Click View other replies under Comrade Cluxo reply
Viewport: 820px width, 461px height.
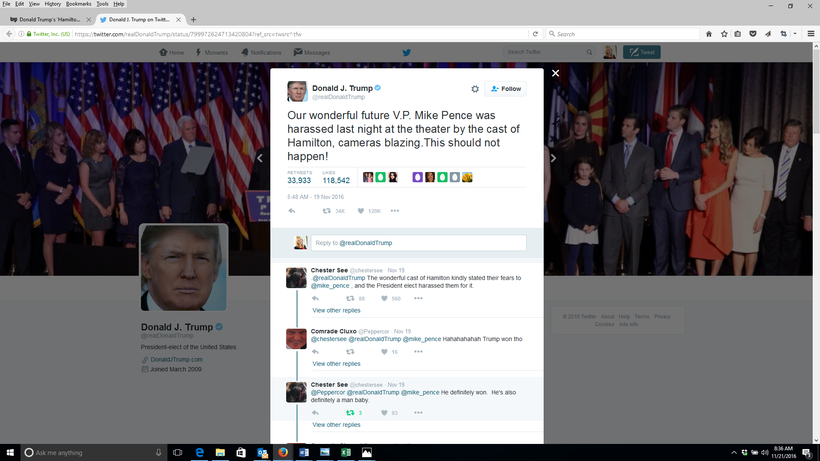tap(336, 364)
